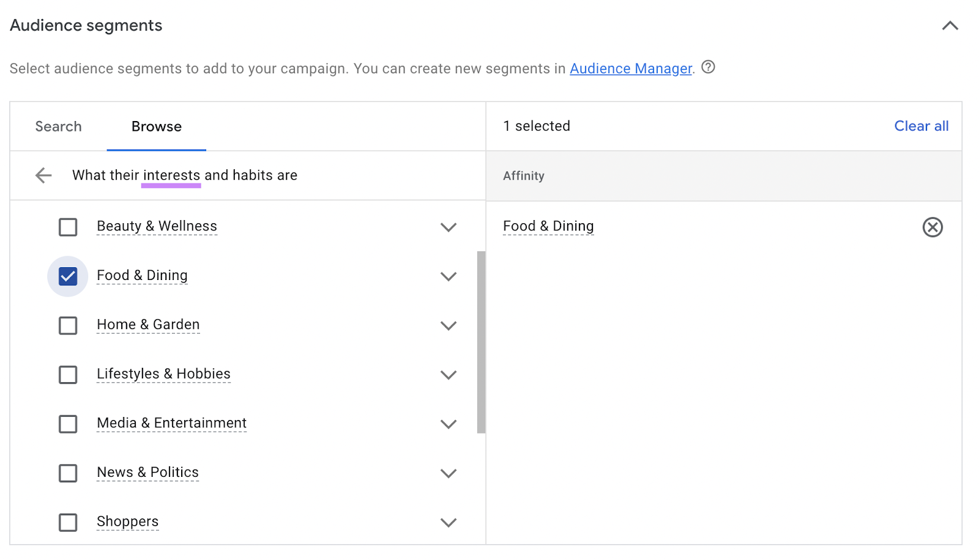Click the segment list scrollbar
The height and width of the screenshot is (560, 979).
[x=481, y=342]
